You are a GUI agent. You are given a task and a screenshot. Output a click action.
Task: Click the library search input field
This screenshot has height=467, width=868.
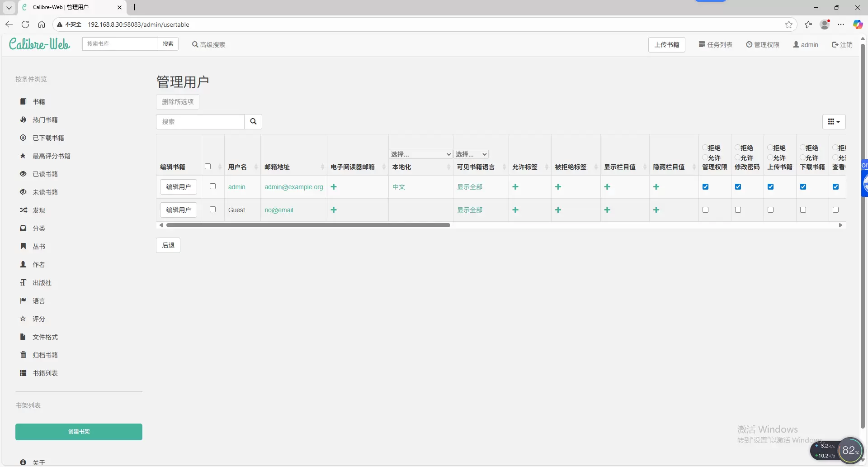[x=120, y=44]
